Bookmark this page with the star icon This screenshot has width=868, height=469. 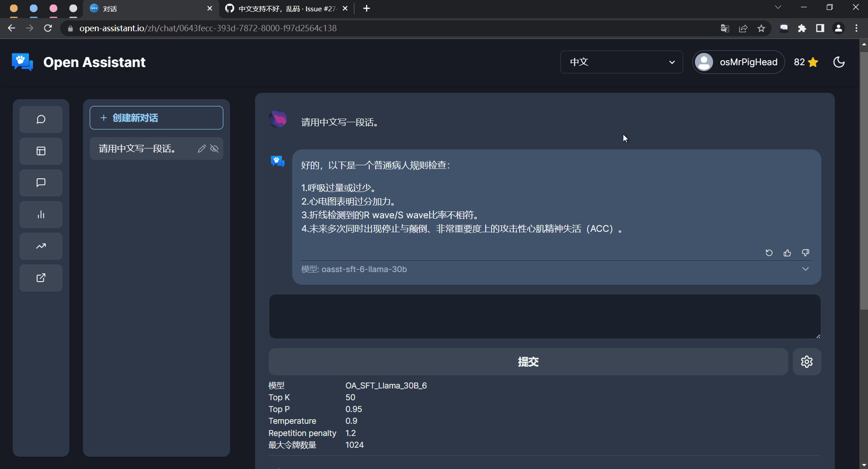click(762, 28)
